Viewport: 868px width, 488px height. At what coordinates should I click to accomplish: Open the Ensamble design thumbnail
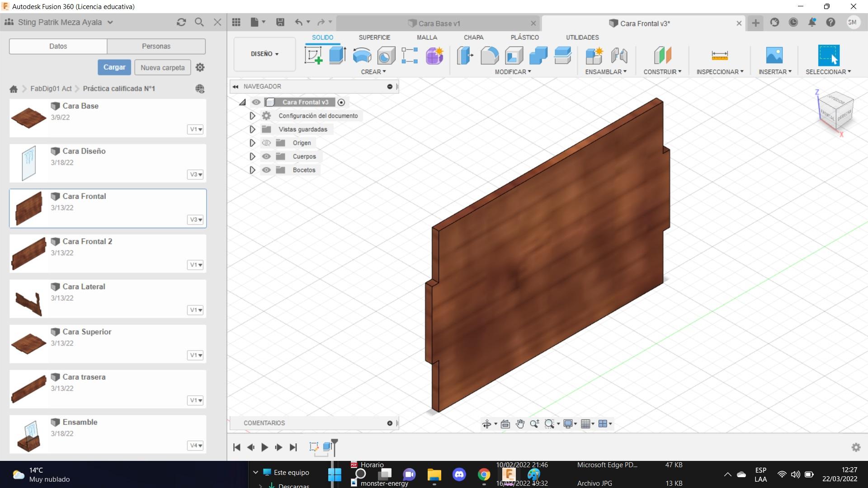click(x=29, y=435)
